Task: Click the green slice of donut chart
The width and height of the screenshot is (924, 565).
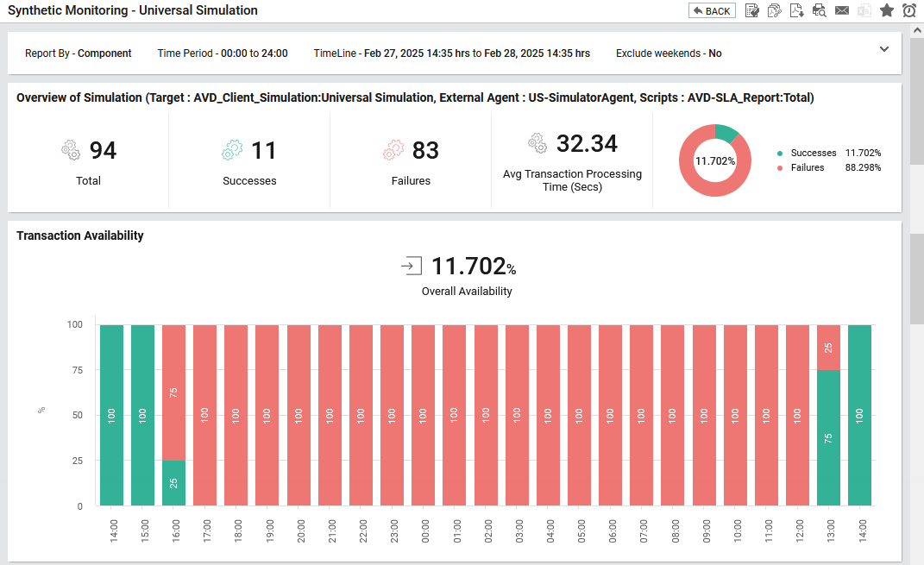Action: pos(726,132)
